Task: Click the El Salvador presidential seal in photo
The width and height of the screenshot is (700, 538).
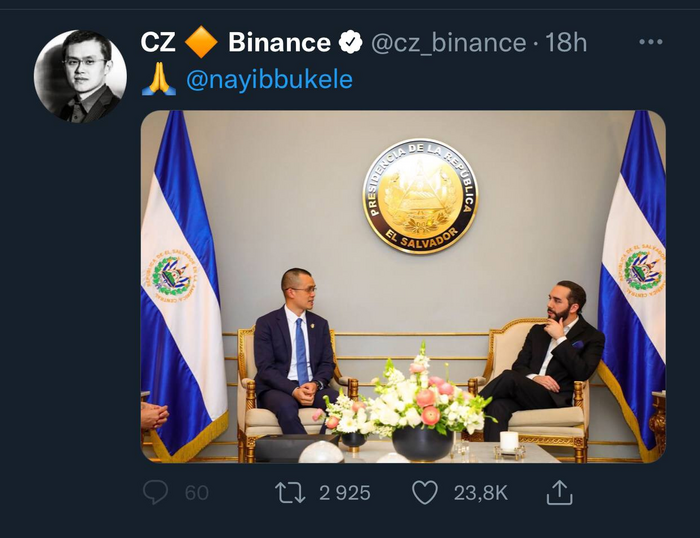Action: click(420, 196)
